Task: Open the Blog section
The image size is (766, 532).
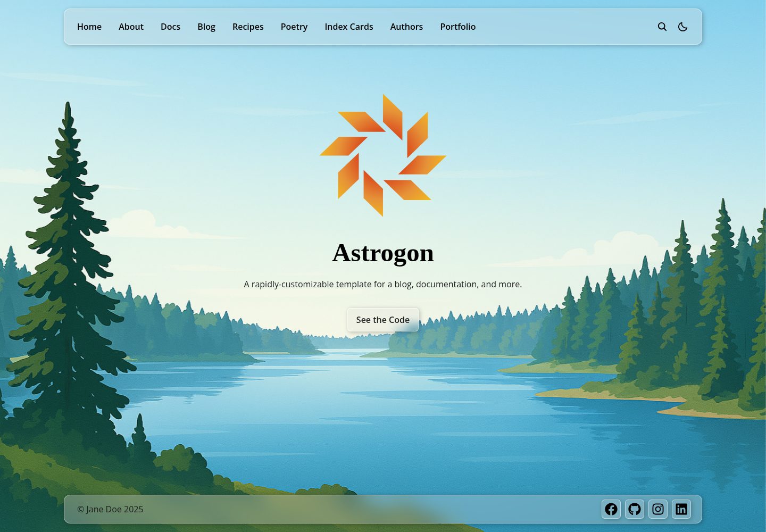Action: (x=206, y=27)
